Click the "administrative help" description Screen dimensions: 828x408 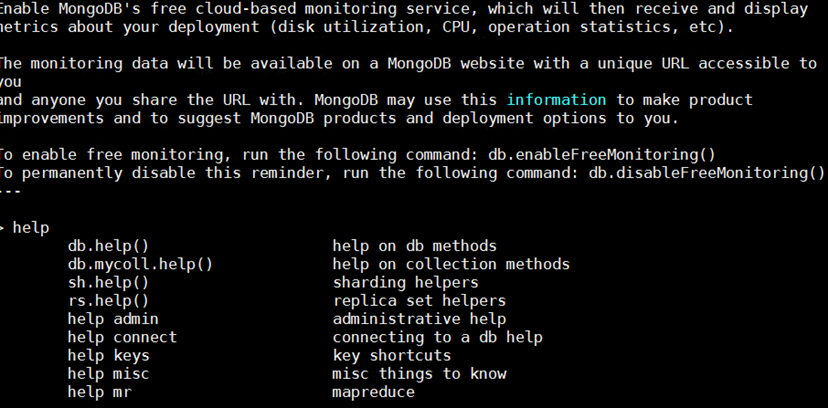click(x=419, y=319)
